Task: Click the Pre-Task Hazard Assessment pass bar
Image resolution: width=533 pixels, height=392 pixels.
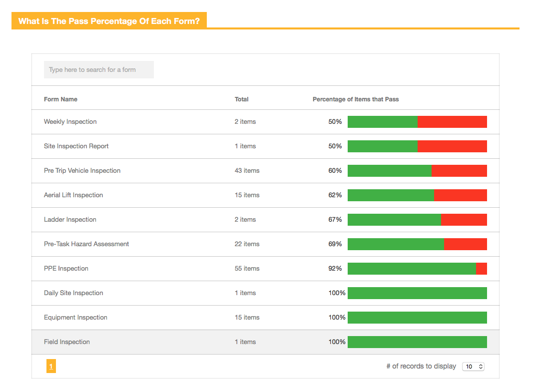Action: tap(417, 244)
